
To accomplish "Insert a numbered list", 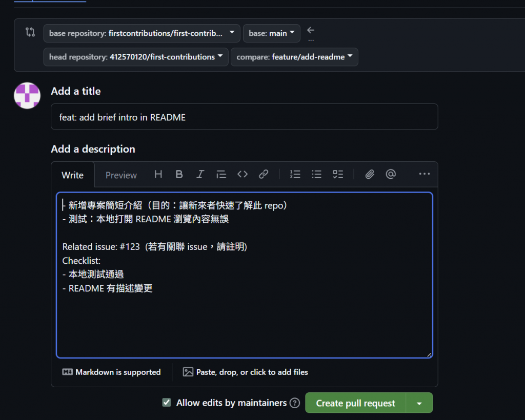I will pyautogui.click(x=295, y=174).
